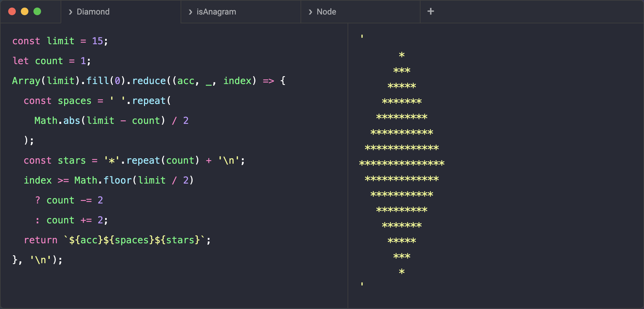Click the chevron icon beside isAnagram
644x309 pixels.
coord(190,12)
